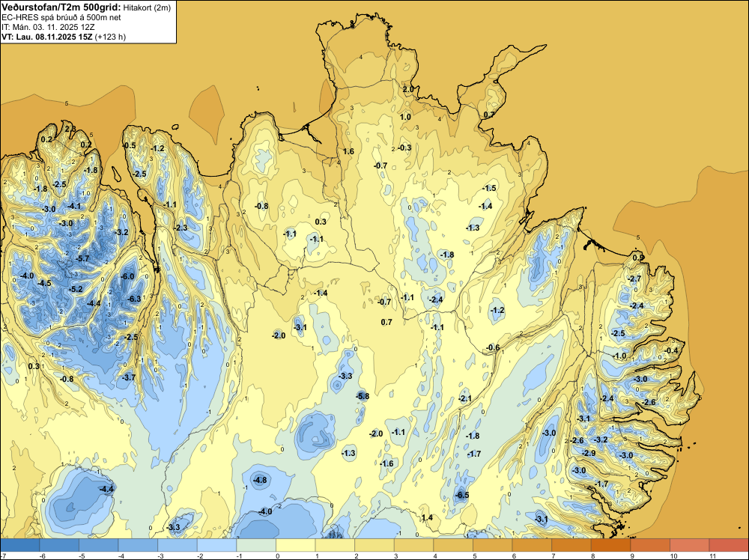Click the '-5.7' temperature value
The image size is (749, 560).
[82, 258]
